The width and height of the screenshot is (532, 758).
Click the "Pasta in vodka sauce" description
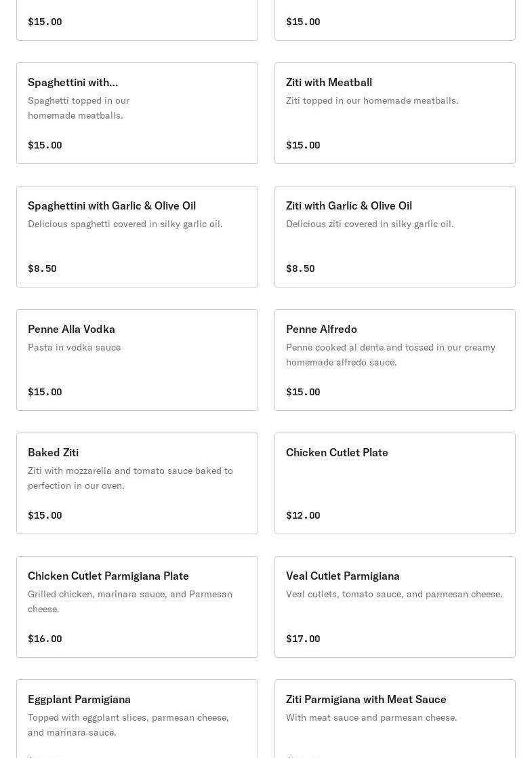(x=74, y=347)
